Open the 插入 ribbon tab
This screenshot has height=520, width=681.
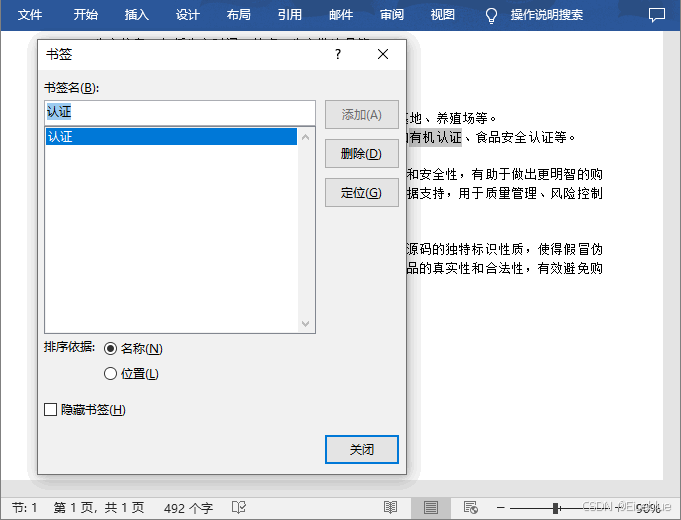(136, 15)
